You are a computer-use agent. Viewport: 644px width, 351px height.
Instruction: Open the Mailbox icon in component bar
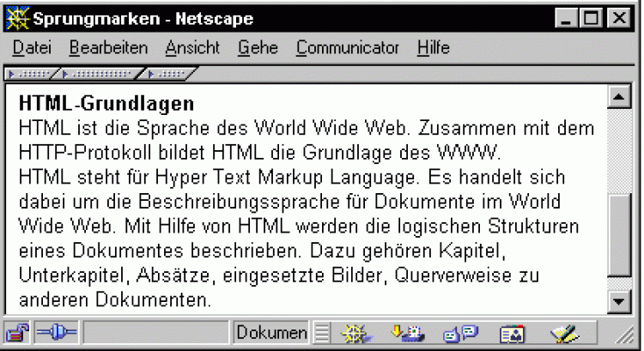405,332
